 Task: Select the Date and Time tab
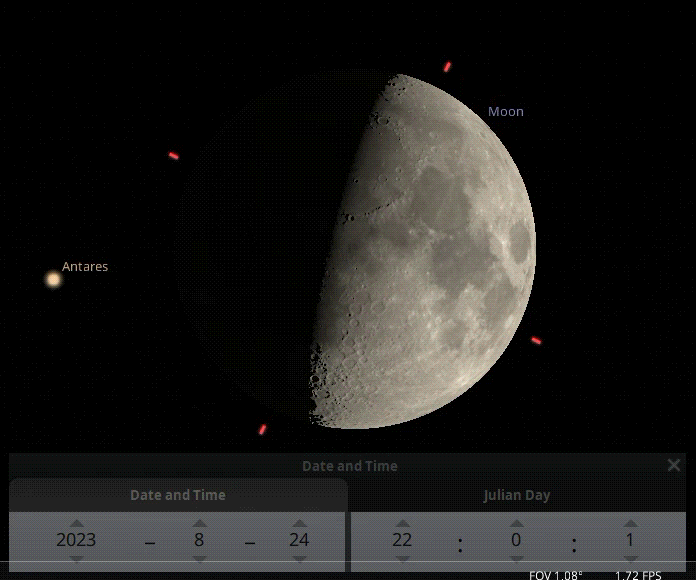(178, 495)
